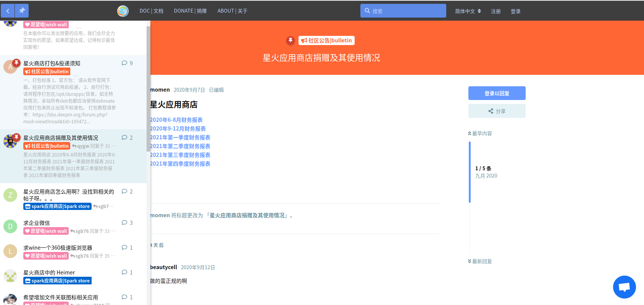Open the 2021年第一季度财务报表 link
Viewport: 644px width, 305px height.
[180, 137]
